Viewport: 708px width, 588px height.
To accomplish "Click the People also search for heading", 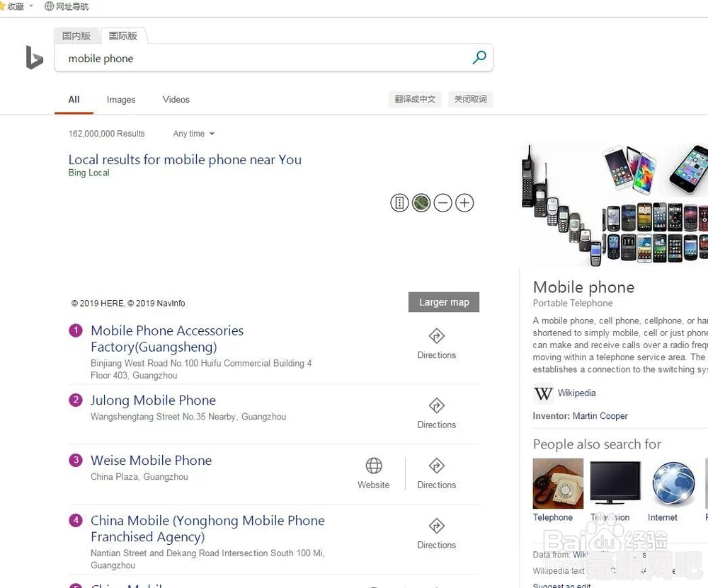I will coord(597,444).
